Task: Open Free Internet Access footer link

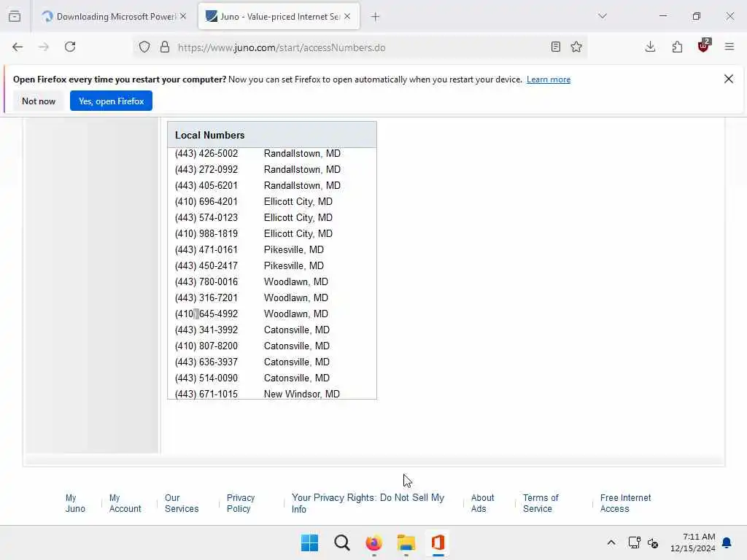Action: [625, 503]
